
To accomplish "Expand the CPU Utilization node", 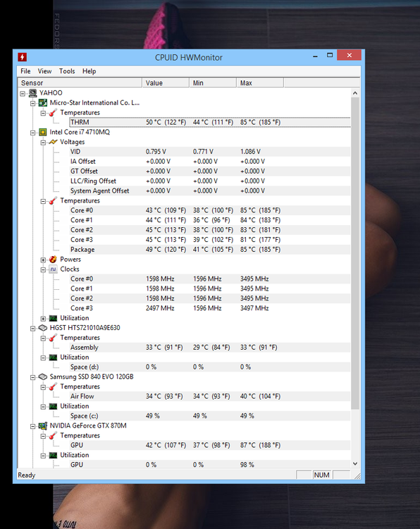I will tap(43, 319).
